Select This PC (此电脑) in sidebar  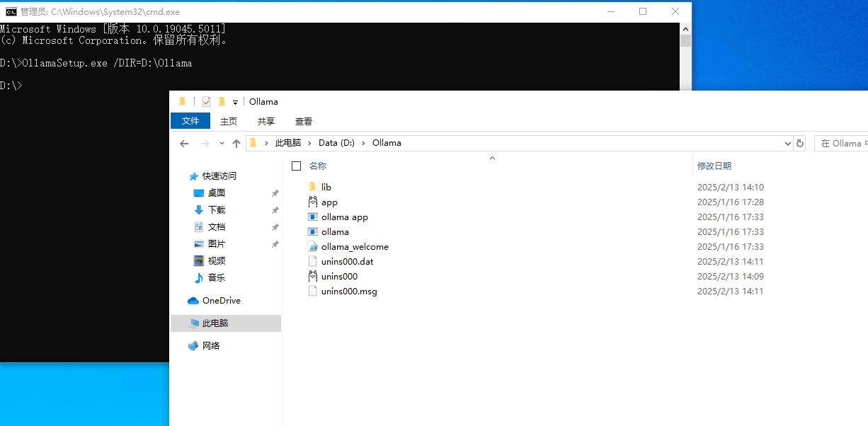tap(226, 323)
